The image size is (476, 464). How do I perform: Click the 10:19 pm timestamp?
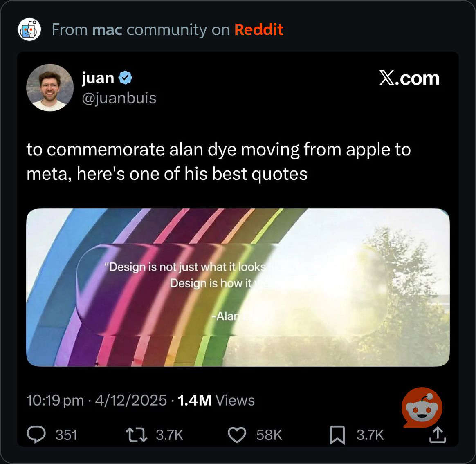click(x=55, y=400)
